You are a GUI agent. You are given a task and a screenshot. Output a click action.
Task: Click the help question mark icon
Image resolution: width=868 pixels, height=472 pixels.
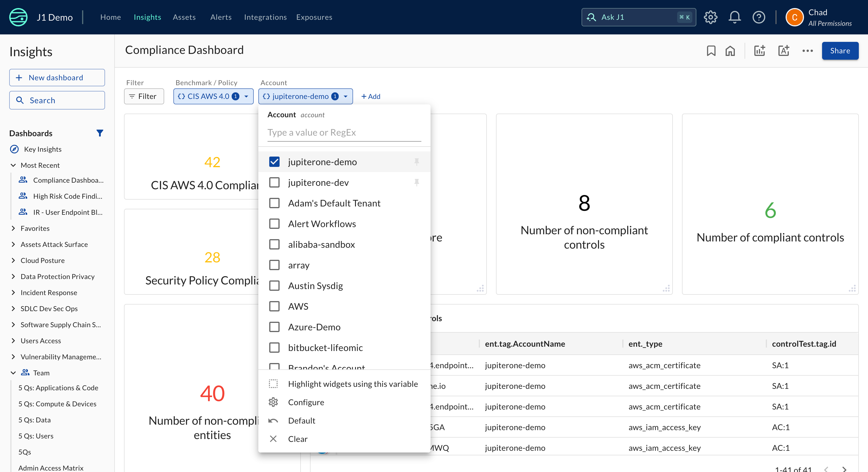(x=759, y=17)
